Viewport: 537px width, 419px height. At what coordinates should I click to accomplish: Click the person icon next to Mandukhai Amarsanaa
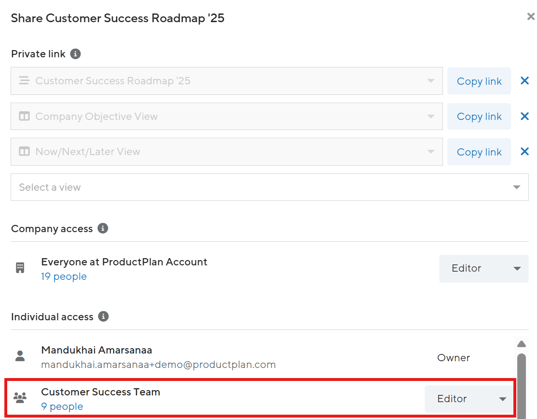point(20,356)
